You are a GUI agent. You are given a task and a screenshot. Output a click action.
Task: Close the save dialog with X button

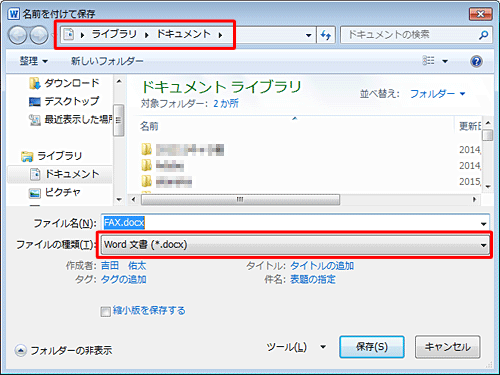point(480,14)
